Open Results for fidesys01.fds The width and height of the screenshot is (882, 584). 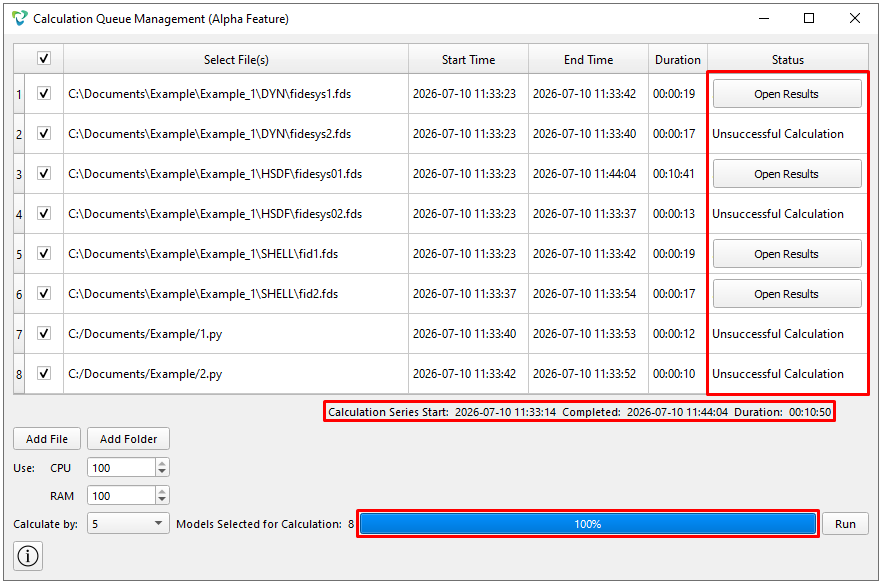click(x=787, y=174)
